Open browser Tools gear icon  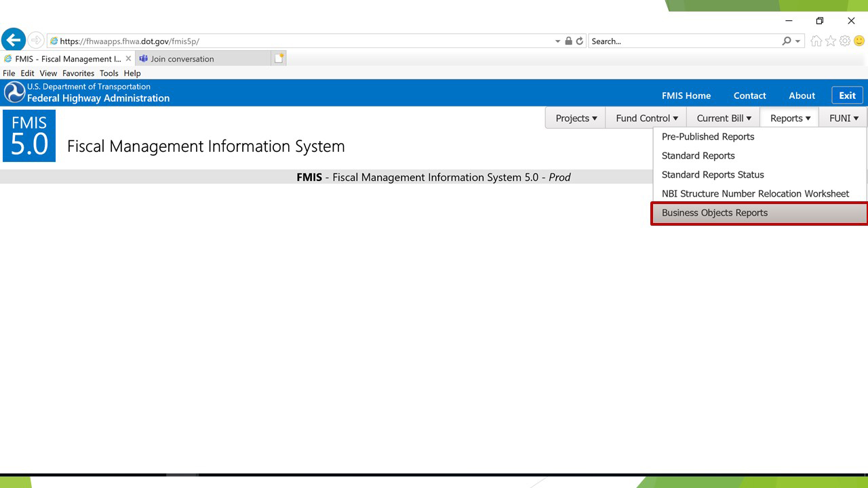845,41
